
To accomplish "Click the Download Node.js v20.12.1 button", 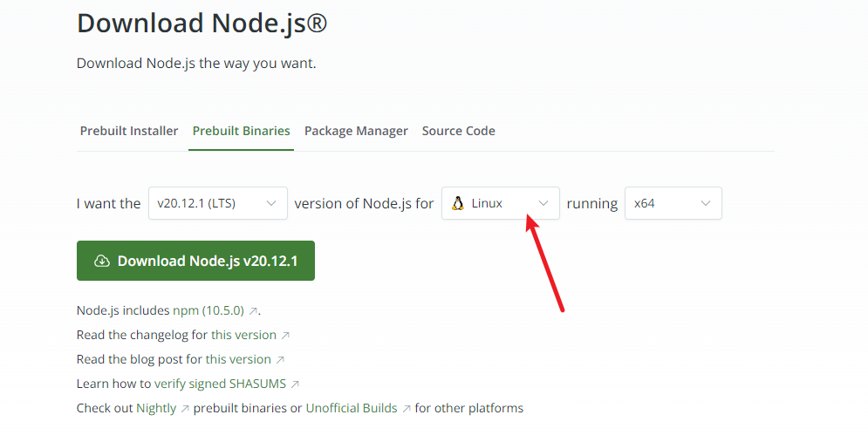I will point(195,261).
